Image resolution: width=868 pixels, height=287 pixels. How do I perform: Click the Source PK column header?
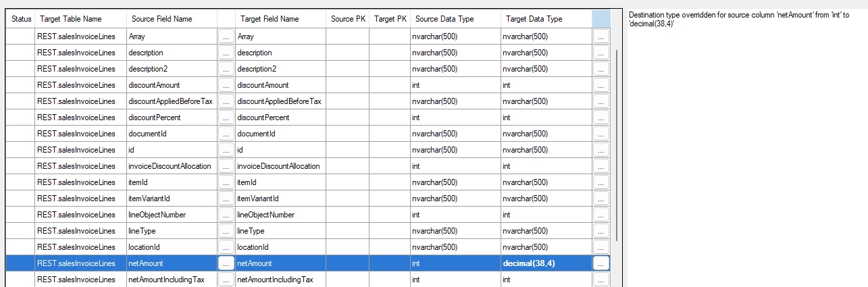point(347,19)
